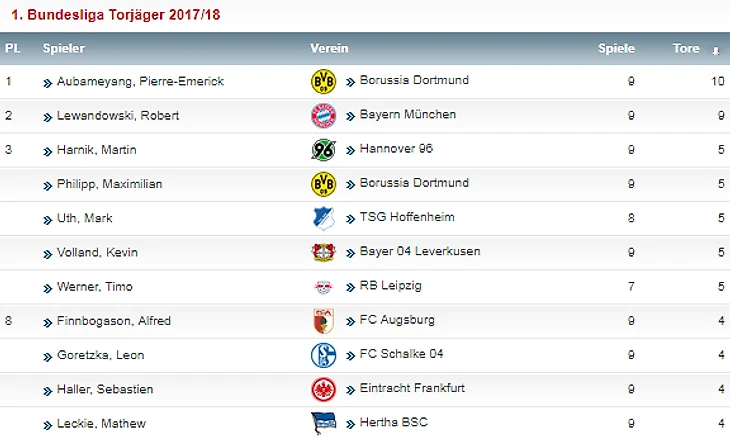Click the Bayern München club logo
730x440 pixels.
[x=324, y=115]
